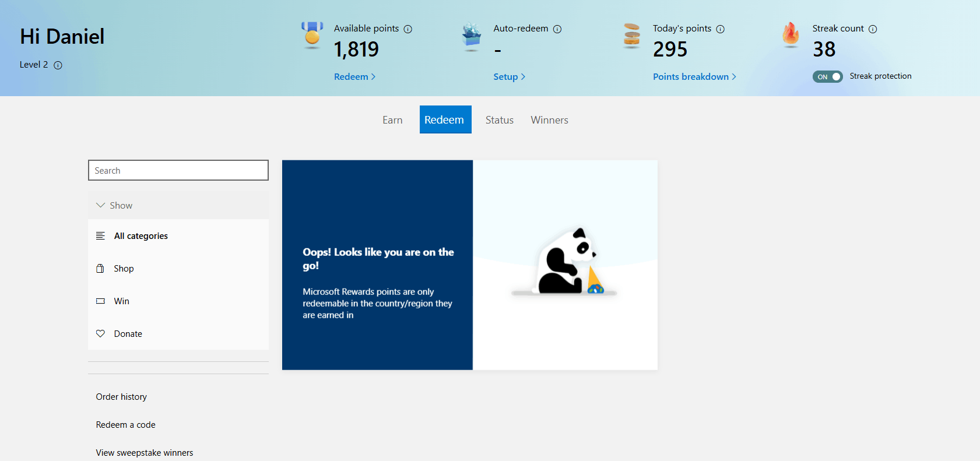980x461 pixels.
Task: Click the Auto-redeem gift box icon
Action: (x=471, y=36)
